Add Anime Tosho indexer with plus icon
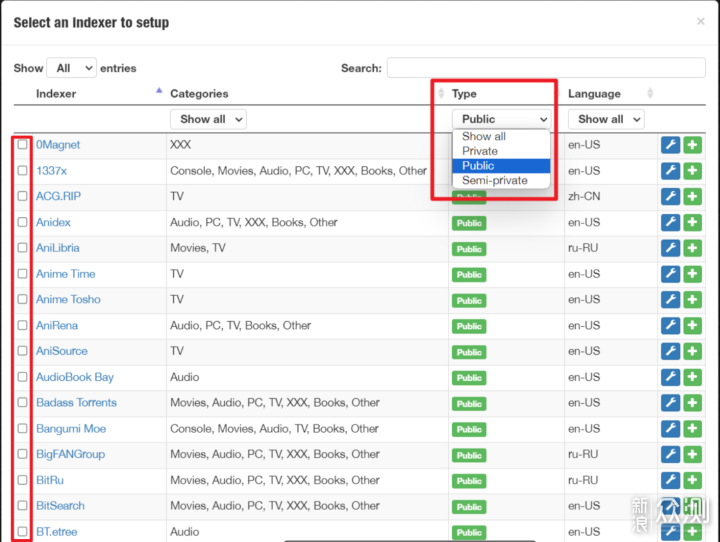720x542 pixels. (x=692, y=300)
